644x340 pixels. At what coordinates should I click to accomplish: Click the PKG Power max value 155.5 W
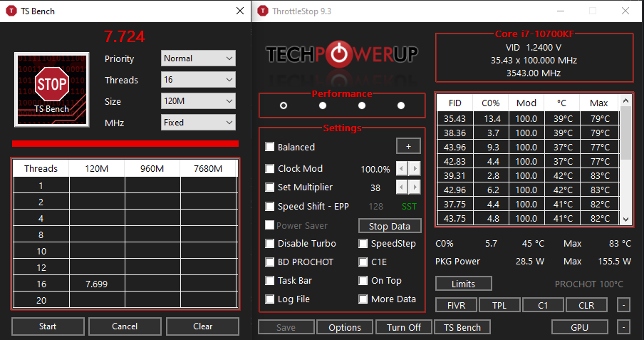point(614,262)
